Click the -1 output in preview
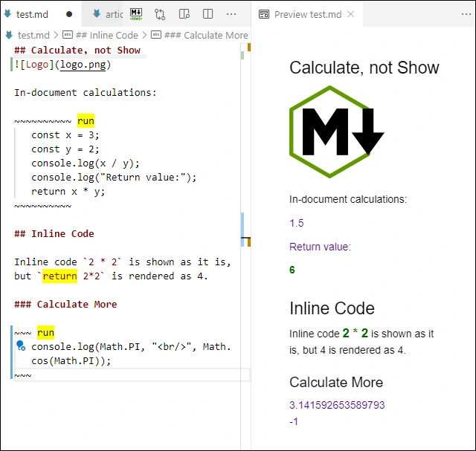 click(294, 421)
